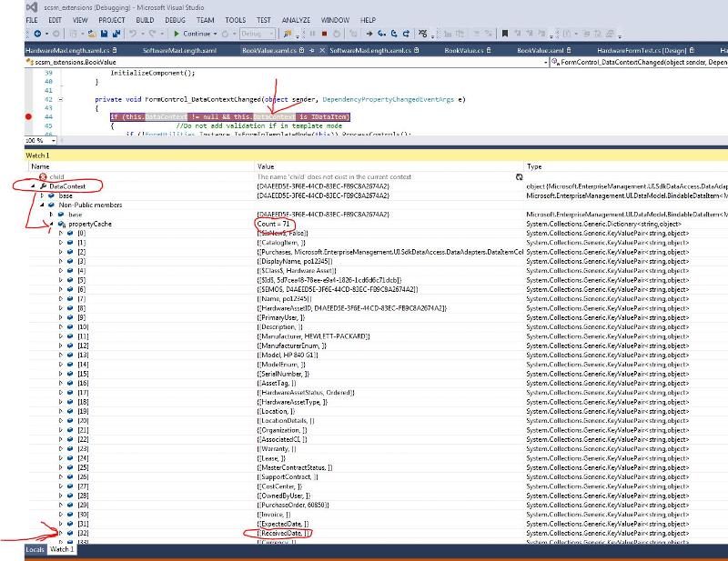Click the Undo arrow icon
This screenshot has width=728, height=561.
pos(133,34)
